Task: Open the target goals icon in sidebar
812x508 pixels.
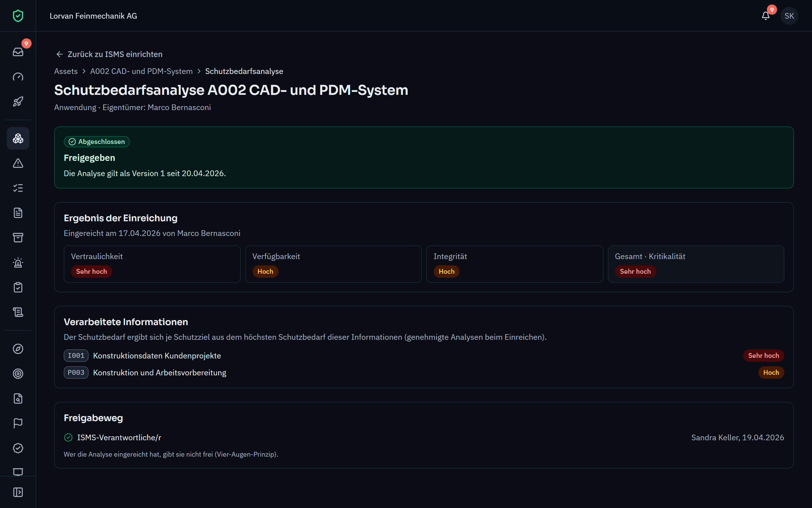Action: tap(18, 374)
